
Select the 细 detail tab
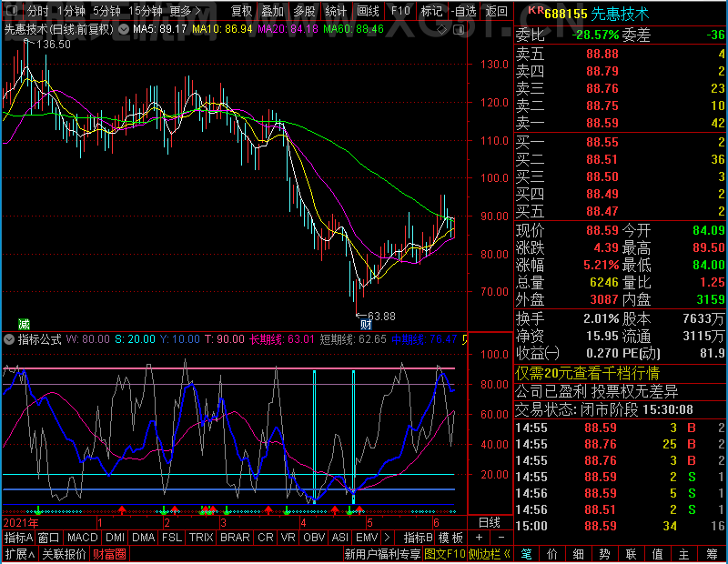coord(578,554)
